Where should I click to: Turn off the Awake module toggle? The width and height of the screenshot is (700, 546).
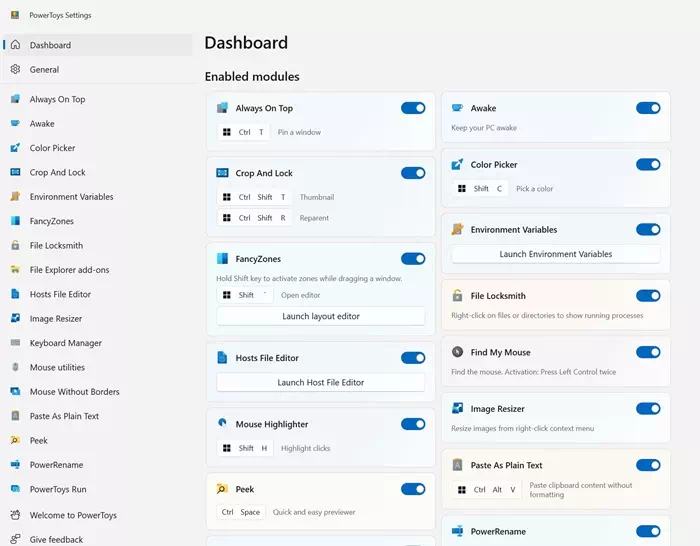pos(648,108)
